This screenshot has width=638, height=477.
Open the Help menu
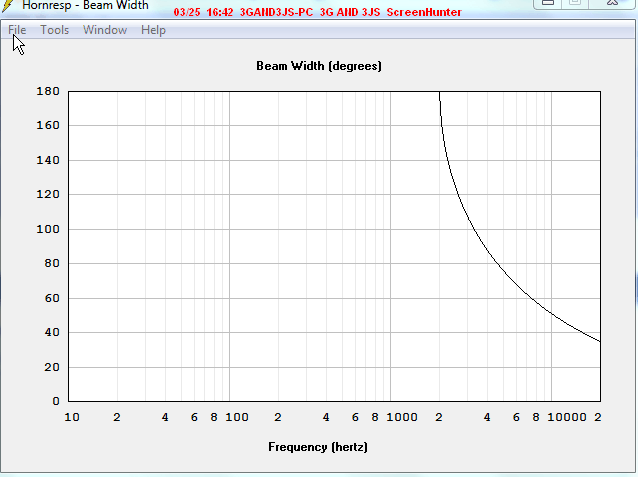click(x=153, y=30)
